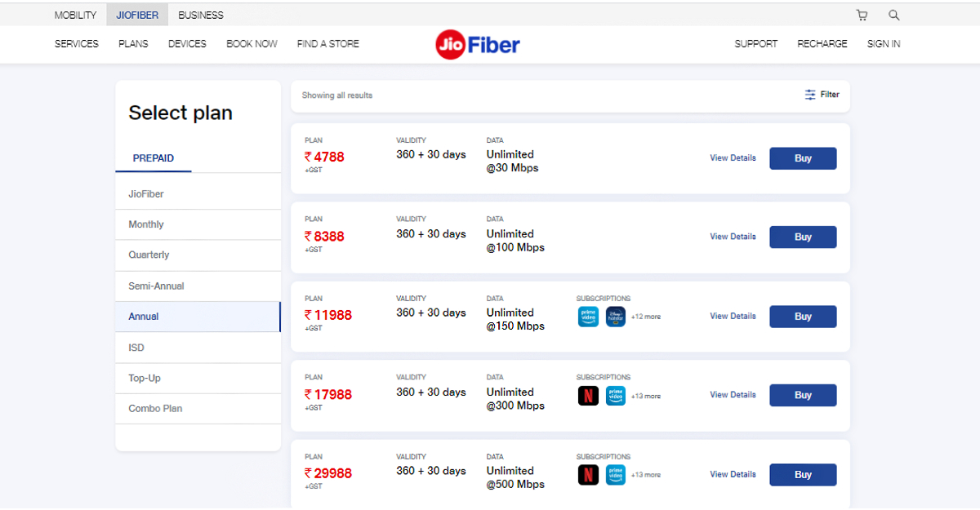Expand +13 more subscriptions on ₹29988 plan
The height and width of the screenshot is (510, 980).
pyautogui.click(x=644, y=474)
